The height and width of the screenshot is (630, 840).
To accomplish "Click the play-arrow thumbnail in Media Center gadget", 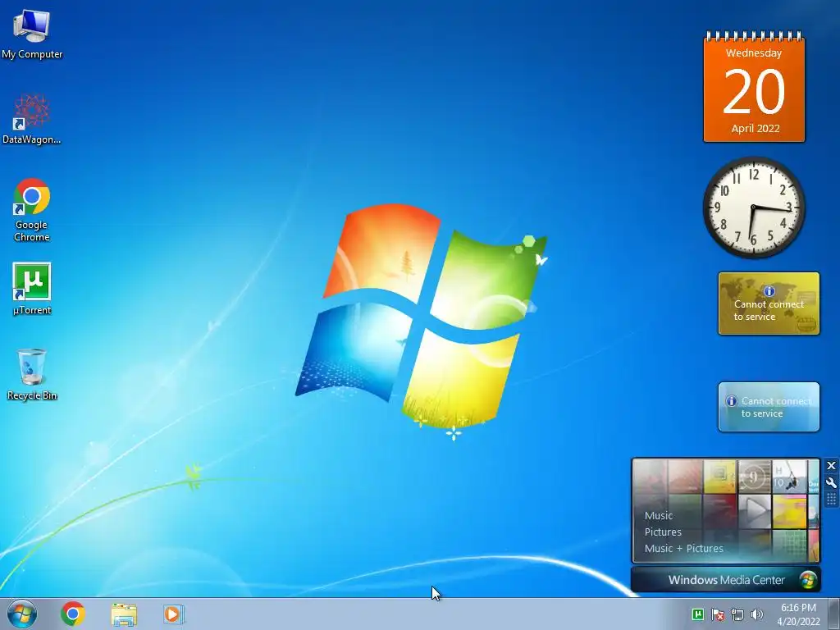I will tap(755, 510).
